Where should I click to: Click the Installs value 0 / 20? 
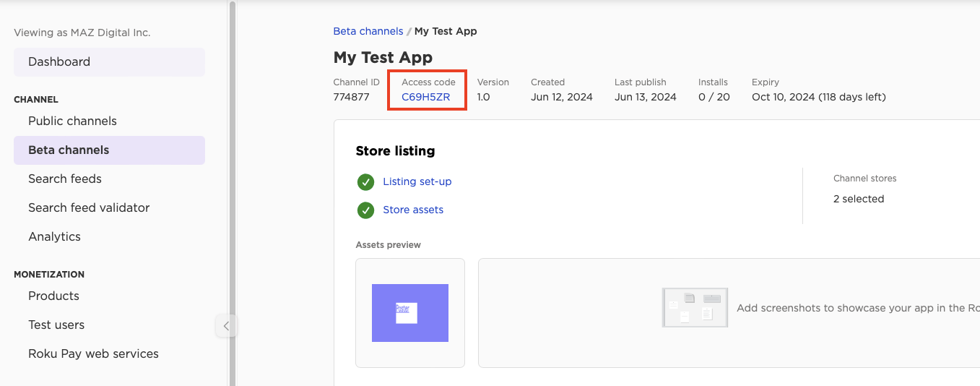pyautogui.click(x=714, y=97)
